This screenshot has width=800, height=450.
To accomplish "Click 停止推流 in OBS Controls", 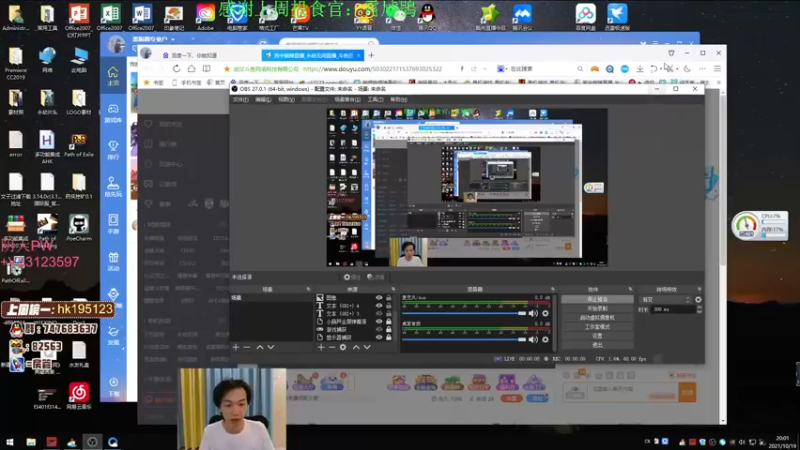I will (x=597, y=299).
